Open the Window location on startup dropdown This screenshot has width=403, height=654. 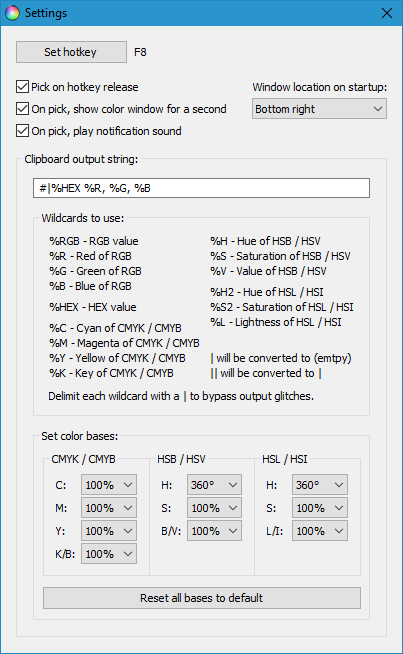[x=319, y=109]
